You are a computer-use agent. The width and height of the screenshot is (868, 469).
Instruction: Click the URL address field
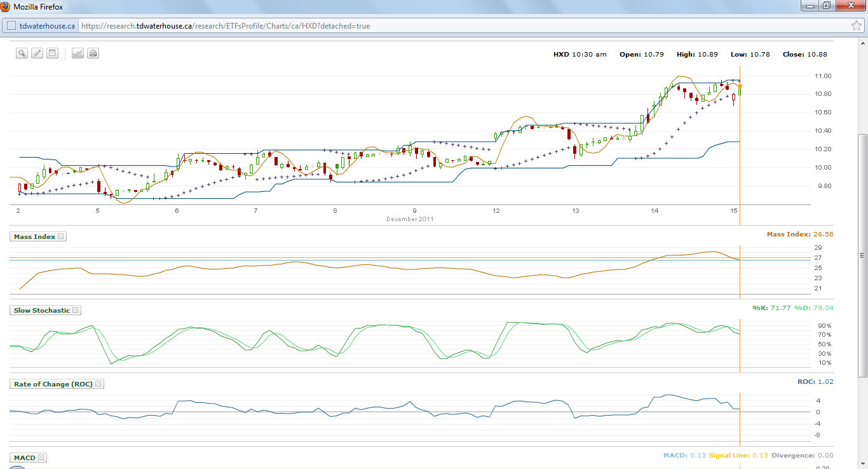point(464,26)
